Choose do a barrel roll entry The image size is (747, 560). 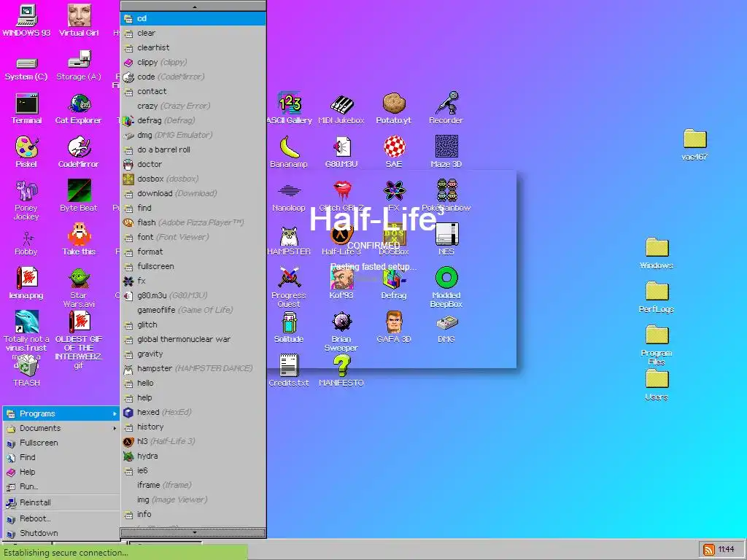tap(193, 149)
